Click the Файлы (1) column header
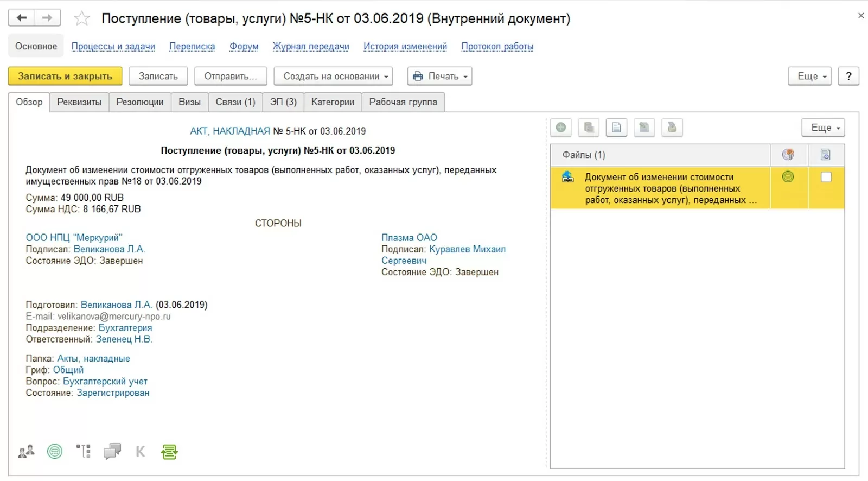Image resolution: width=868 pixels, height=481 pixels. [660, 155]
